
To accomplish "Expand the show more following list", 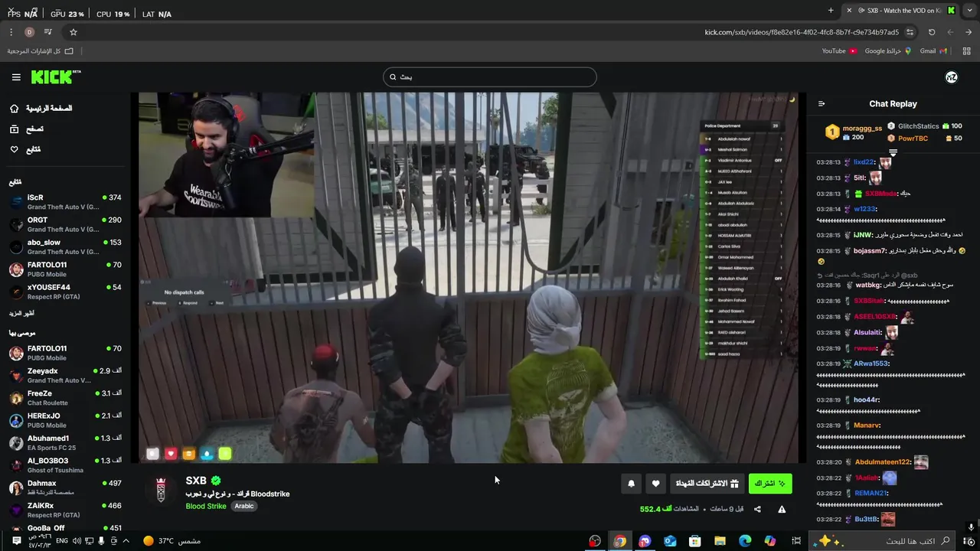I will pyautogui.click(x=21, y=313).
